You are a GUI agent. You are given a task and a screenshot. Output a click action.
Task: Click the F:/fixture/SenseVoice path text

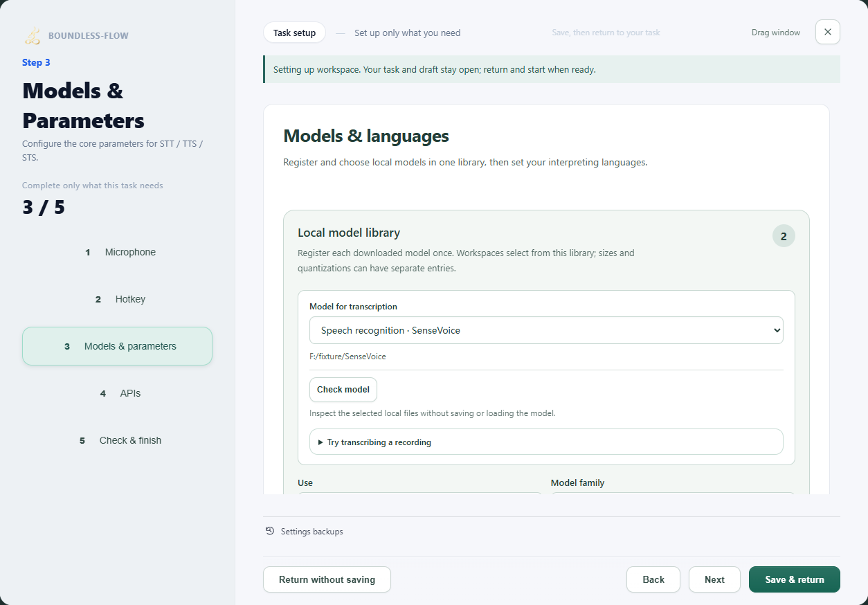coord(347,356)
